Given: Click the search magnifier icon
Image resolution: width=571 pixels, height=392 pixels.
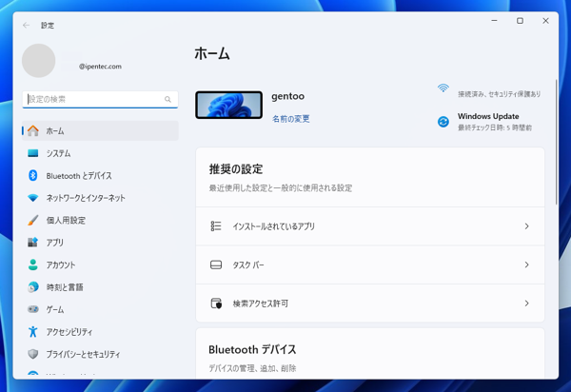Looking at the screenshot, I should pos(167,99).
